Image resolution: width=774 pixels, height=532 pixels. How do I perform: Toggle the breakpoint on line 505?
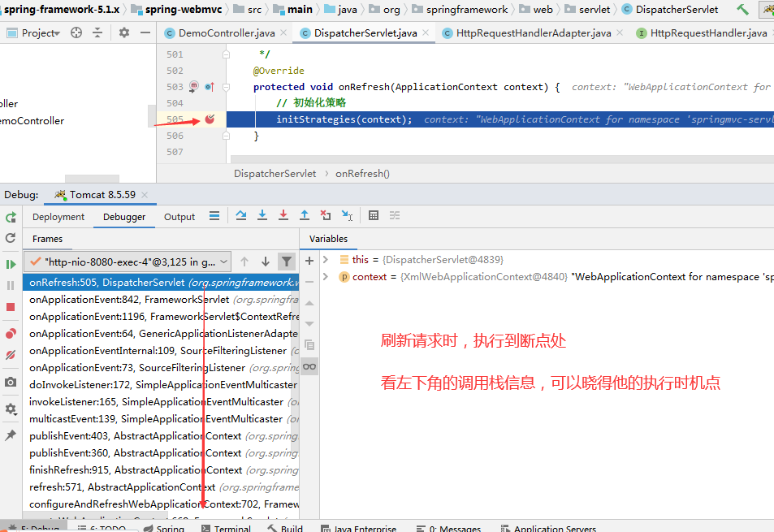point(210,119)
